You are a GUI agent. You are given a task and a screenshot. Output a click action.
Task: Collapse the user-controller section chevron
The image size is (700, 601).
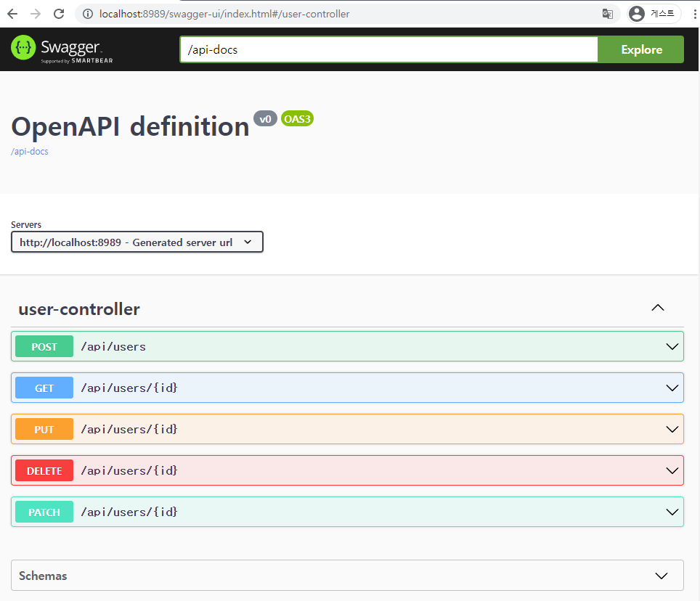point(657,308)
